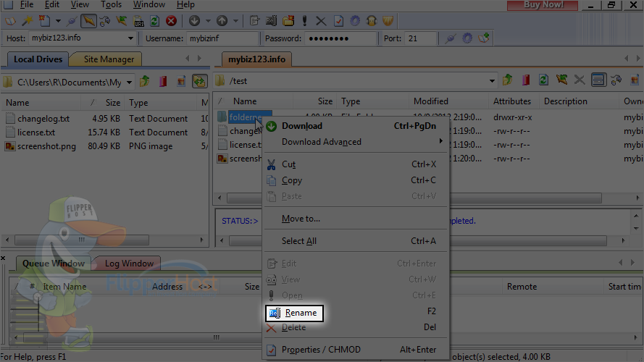This screenshot has height=362, width=644.
Task: Click the Refresh icon in main toolbar
Action: pyautogui.click(x=154, y=20)
